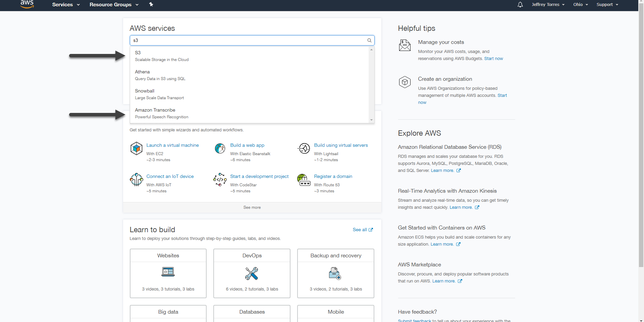Click the CodeStar icon beside Start a development project
Viewport: 644px width, 322px height.
point(220,180)
